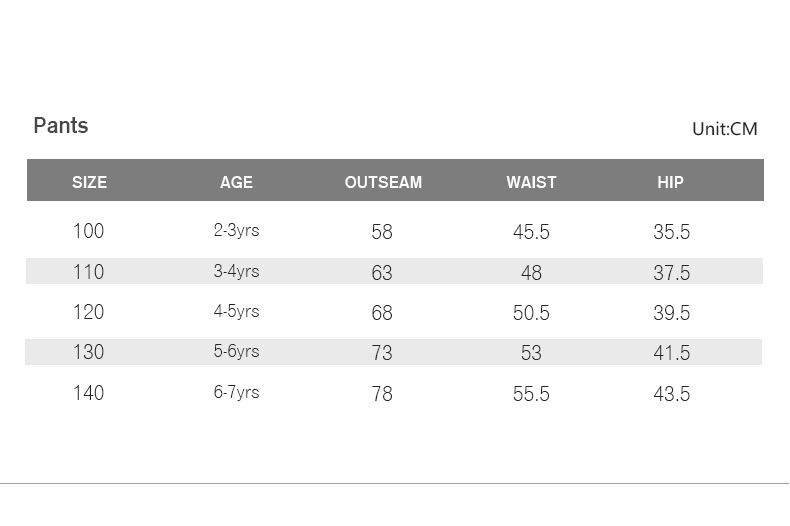790x526 pixels.
Task: Select the size 100 cell
Action: 88,231
